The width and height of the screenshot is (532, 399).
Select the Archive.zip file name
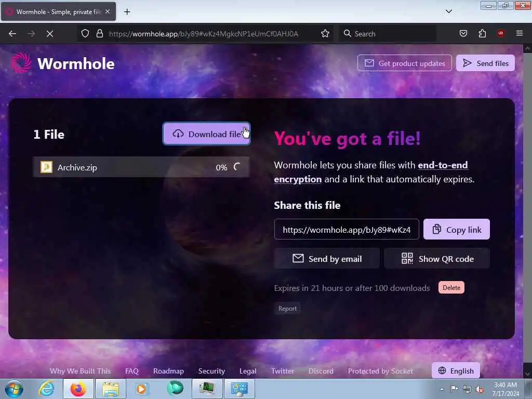click(77, 167)
